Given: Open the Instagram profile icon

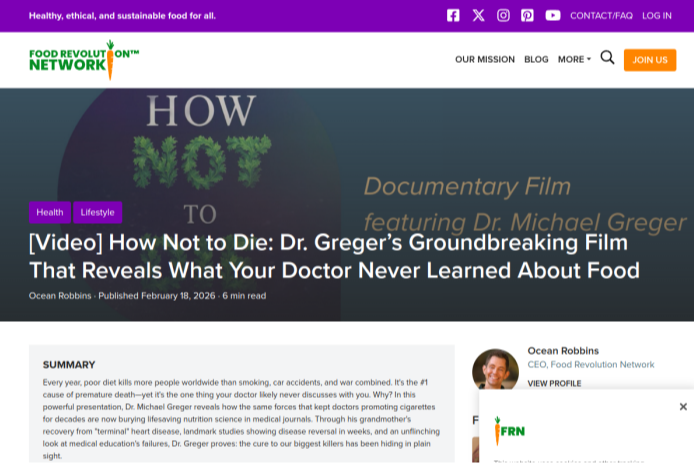Looking at the screenshot, I should tap(503, 15).
